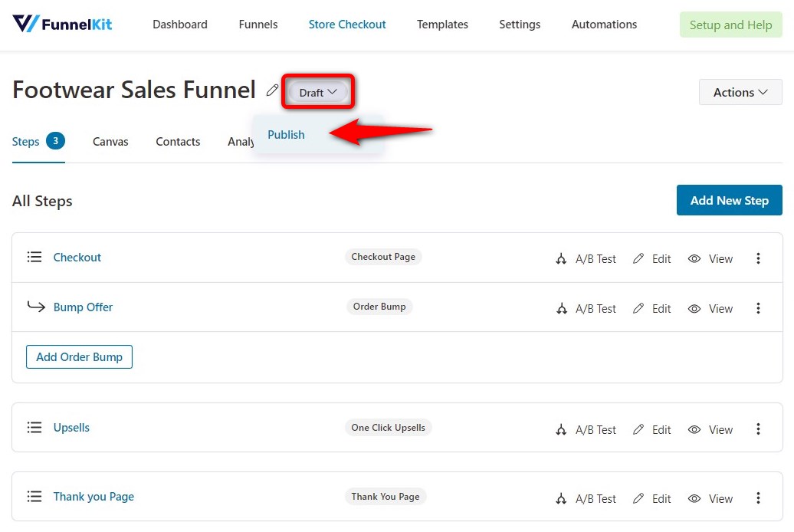
Task: Click the All Steps heading
Action: click(x=42, y=201)
